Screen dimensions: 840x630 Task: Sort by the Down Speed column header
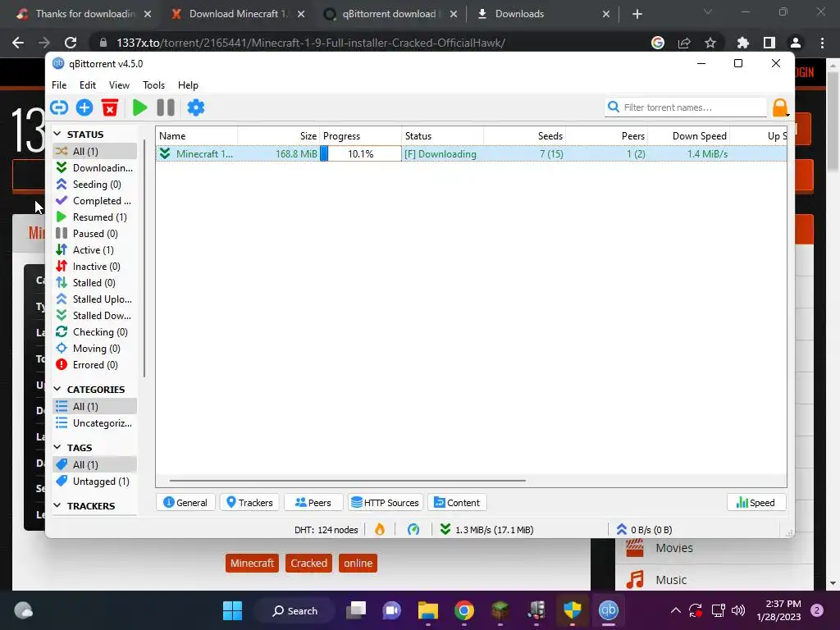click(x=689, y=136)
